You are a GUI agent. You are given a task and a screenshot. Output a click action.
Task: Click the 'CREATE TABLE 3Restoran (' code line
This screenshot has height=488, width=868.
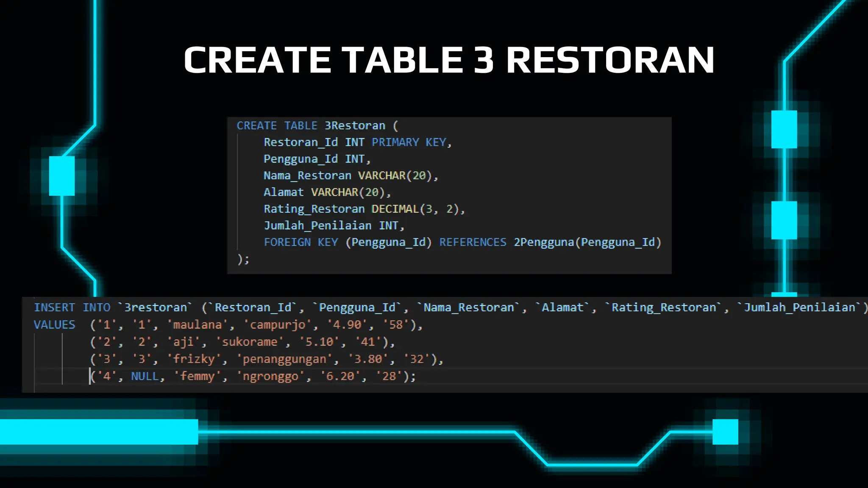pyautogui.click(x=317, y=126)
